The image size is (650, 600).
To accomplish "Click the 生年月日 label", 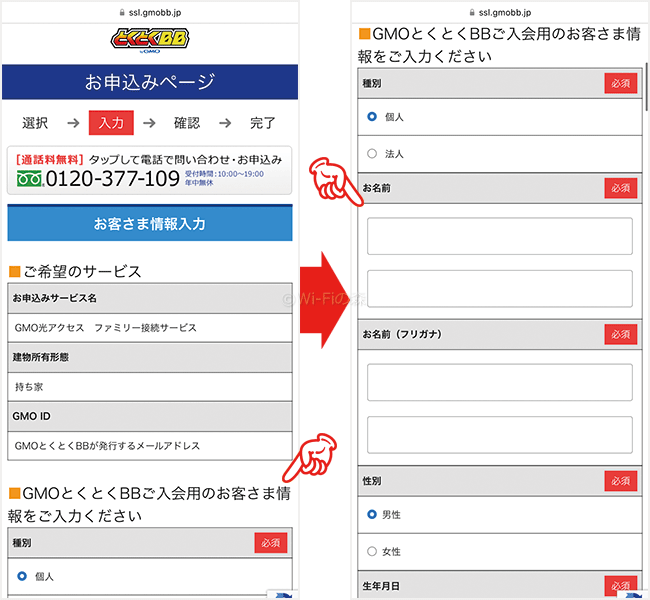I will click(x=381, y=586).
